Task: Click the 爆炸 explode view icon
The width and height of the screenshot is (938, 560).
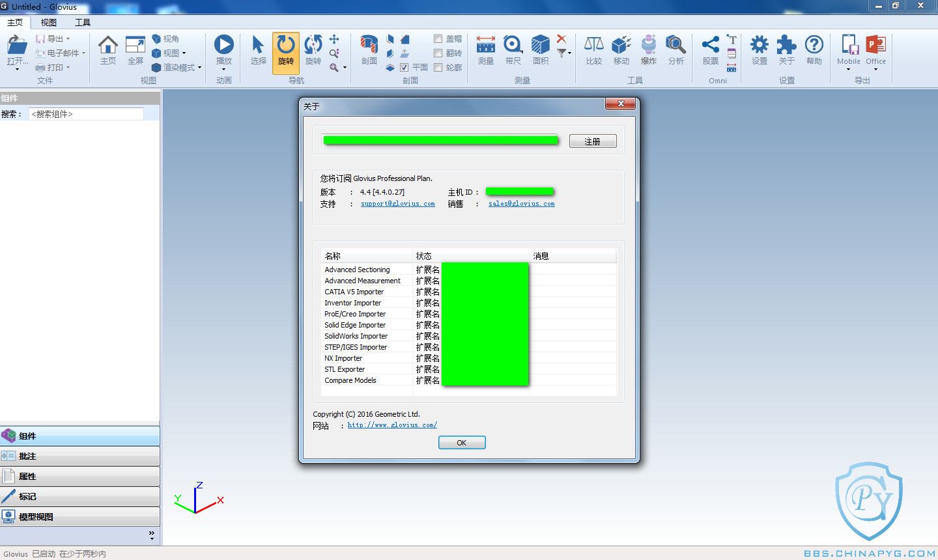Action: click(649, 45)
